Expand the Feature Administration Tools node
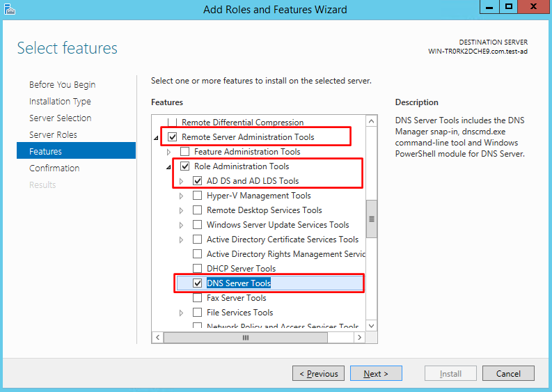Image resolution: width=552 pixels, height=392 pixels. [x=169, y=152]
